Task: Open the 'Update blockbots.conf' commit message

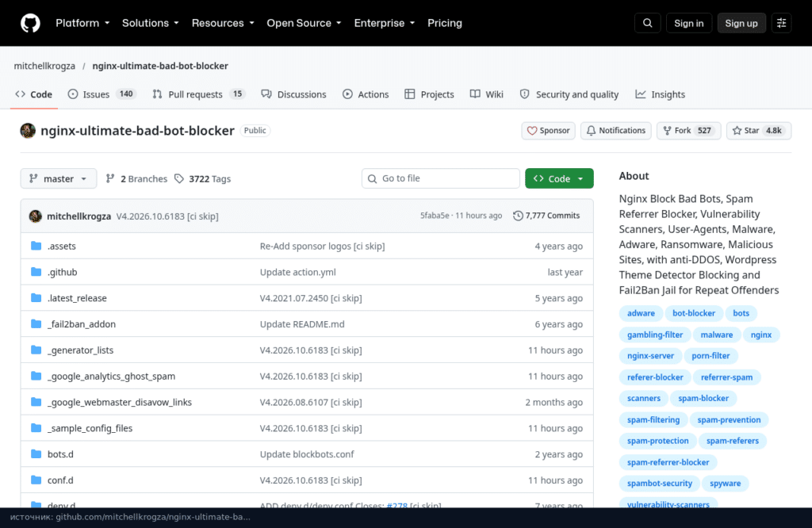Action: point(307,454)
